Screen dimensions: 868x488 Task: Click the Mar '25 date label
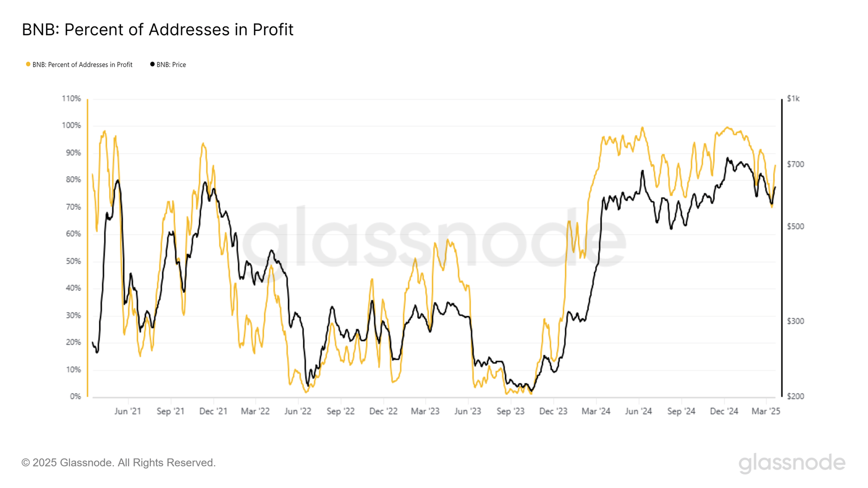click(x=765, y=411)
